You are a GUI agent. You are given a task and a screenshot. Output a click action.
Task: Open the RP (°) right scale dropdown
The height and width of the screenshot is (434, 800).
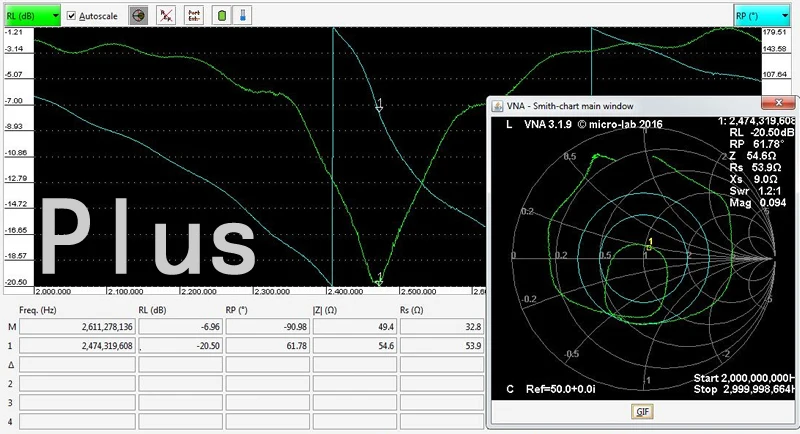coord(762,16)
